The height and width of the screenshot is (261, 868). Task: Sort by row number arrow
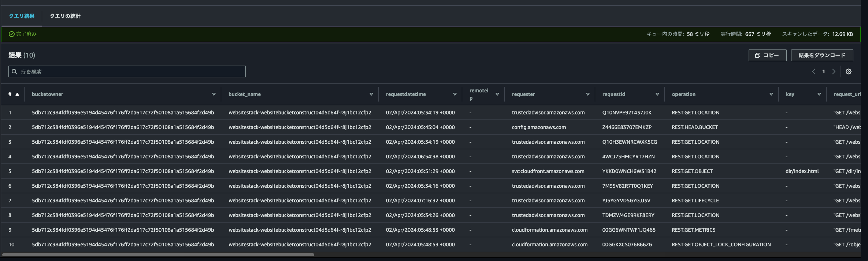pos(17,94)
